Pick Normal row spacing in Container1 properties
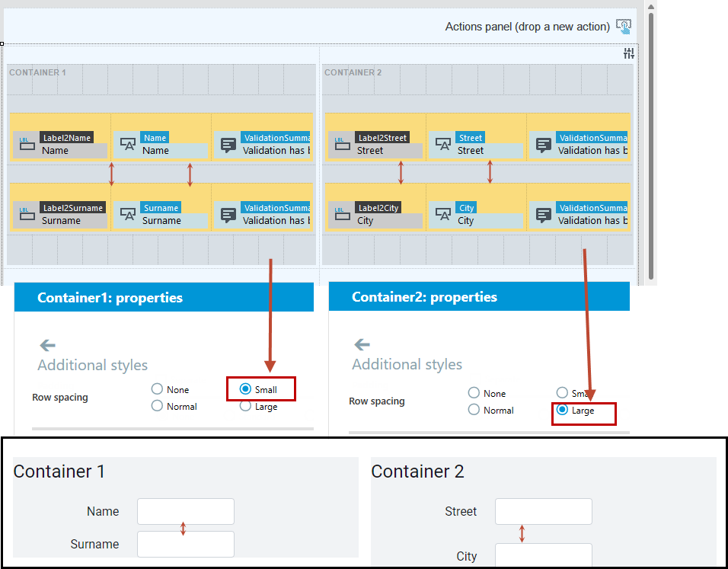The width and height of the screenshot is (728, 569). point(158,406)
